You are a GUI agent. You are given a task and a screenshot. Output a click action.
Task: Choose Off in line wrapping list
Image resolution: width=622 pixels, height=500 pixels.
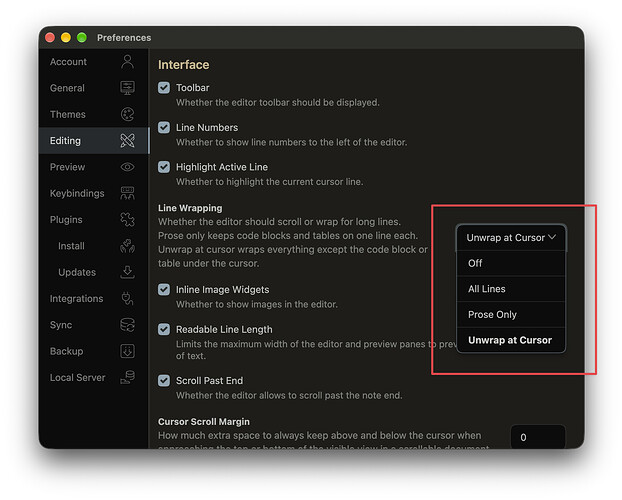pyautogui.click(x=511, y=263)
